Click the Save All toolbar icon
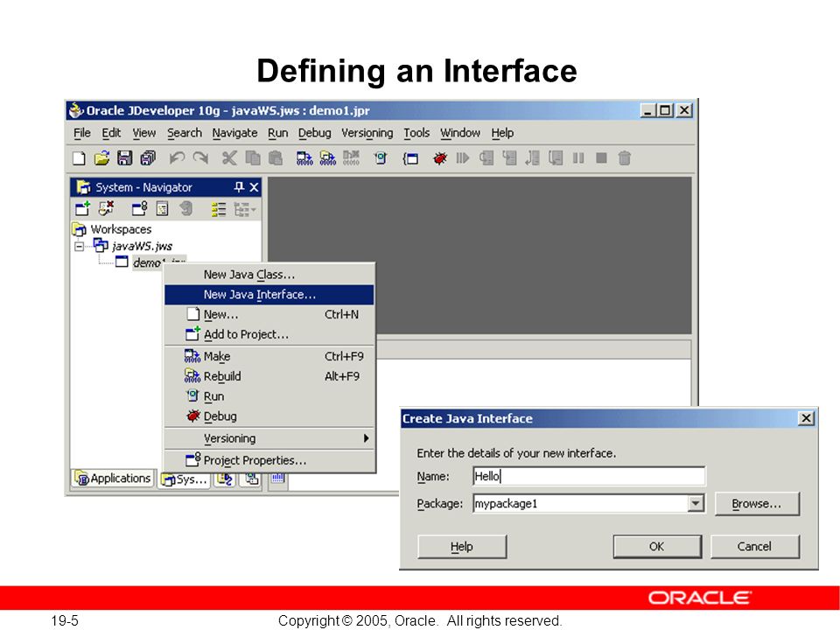This screenshot has width=840, height=630. [148, 158]
